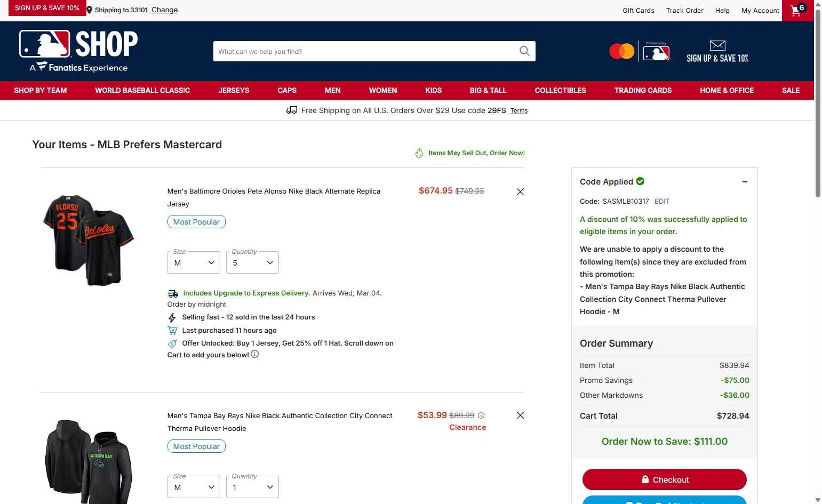Open the shopping cart icon with 6 items
The height and width of the screenshot is (504, 822).
coord(797,10)
